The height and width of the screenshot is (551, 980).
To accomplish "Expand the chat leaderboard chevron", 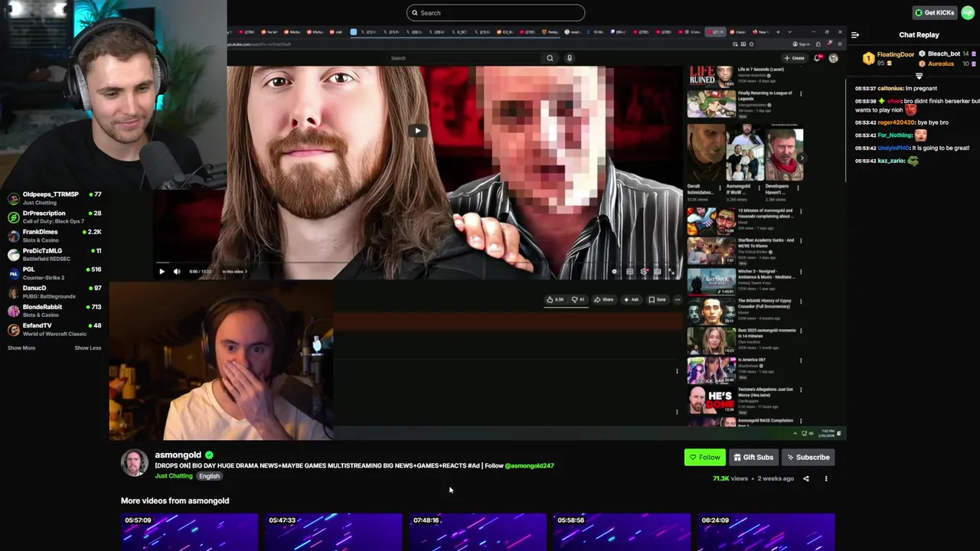I will [x=920, y=76].
